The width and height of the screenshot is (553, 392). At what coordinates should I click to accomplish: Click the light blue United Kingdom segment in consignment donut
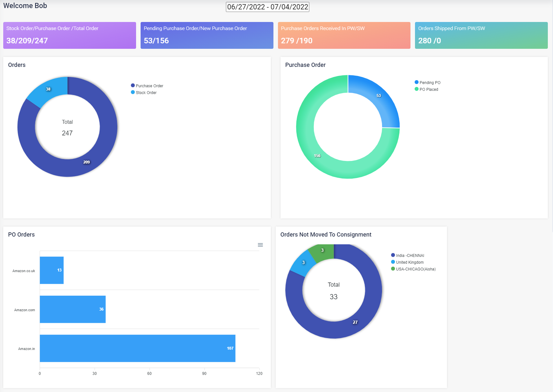pos(303,263)
